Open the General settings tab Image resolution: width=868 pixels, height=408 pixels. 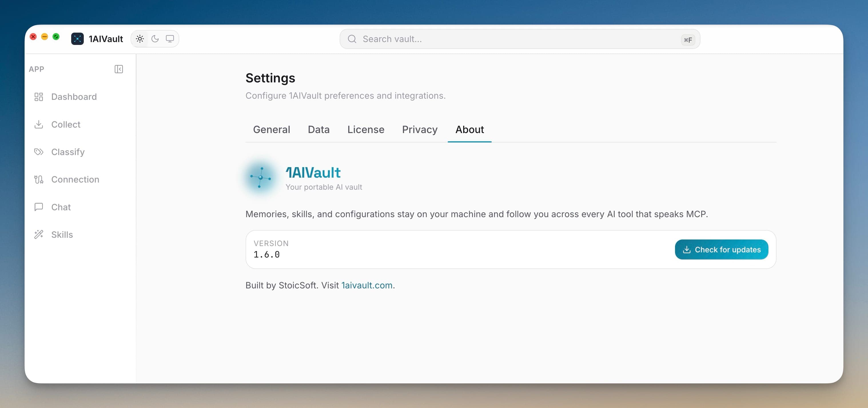(271, 130)
